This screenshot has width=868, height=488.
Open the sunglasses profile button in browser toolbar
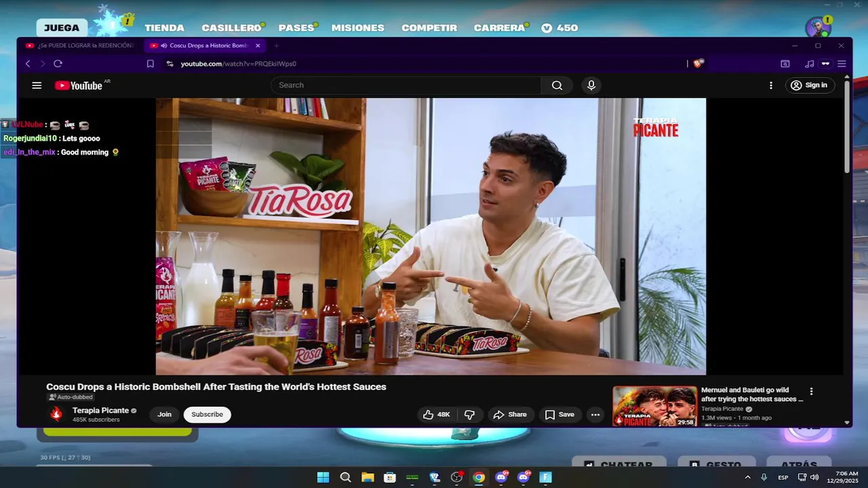pyautogui.click(x=825, y=64)
